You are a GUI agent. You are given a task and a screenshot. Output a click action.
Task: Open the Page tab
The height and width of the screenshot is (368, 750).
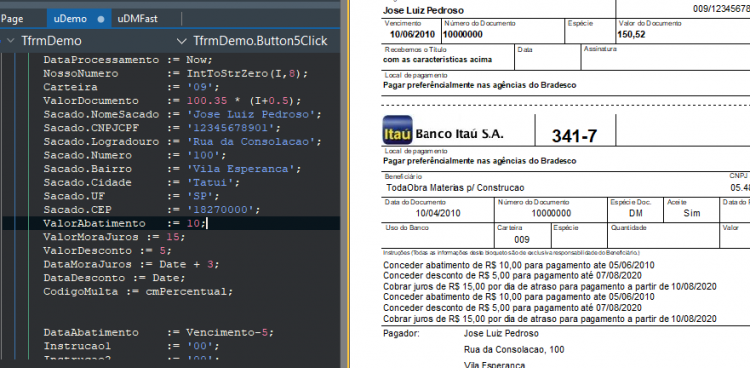click(12, 19)
